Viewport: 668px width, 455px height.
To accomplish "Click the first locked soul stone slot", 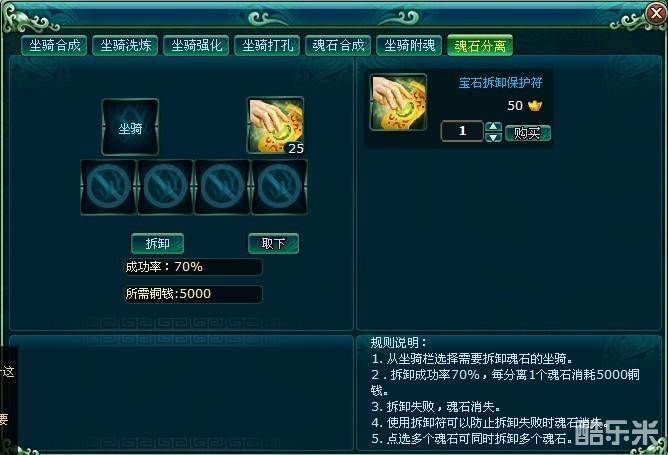I will 108,187.
